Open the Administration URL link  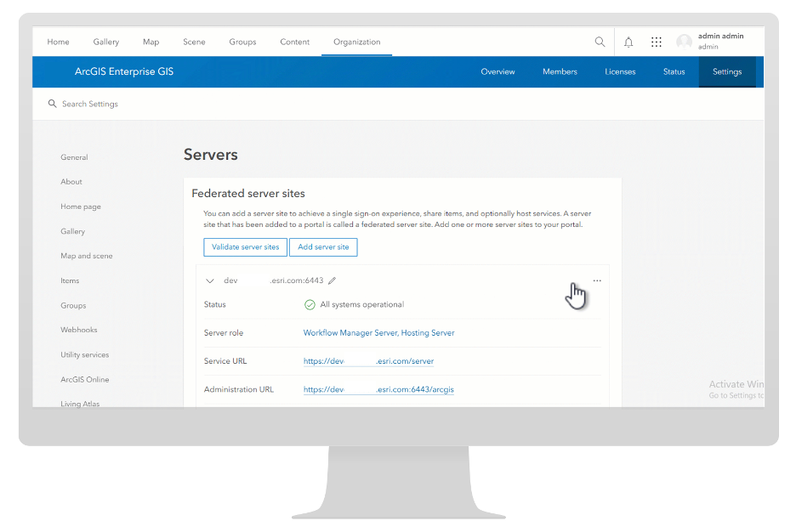pyautogui.click(x=378, y=388)
